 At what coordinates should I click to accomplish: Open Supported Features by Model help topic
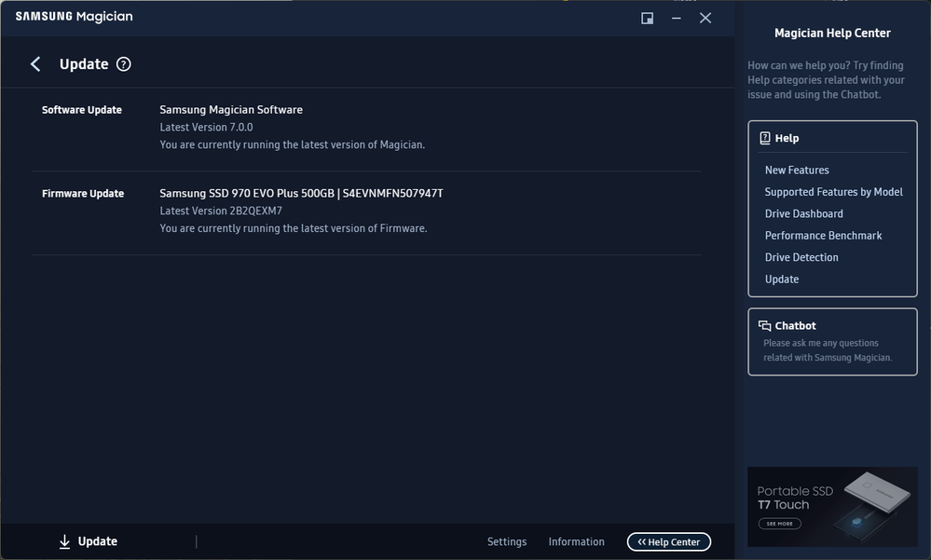[x=834, y=192]
